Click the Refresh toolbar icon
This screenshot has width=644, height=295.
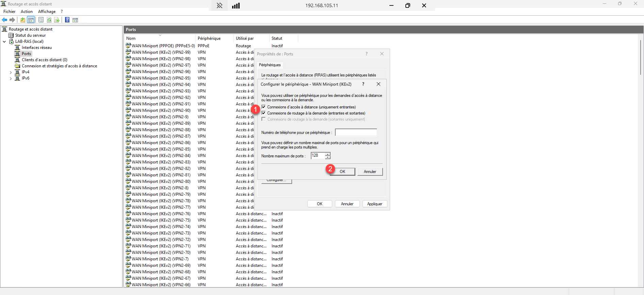click(49, 20)
